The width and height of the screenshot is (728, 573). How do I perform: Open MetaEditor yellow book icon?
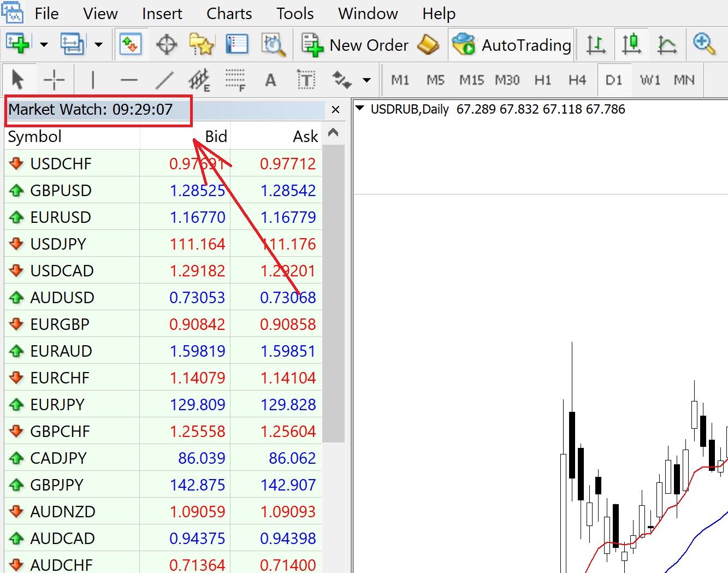(x=428, y=44)
